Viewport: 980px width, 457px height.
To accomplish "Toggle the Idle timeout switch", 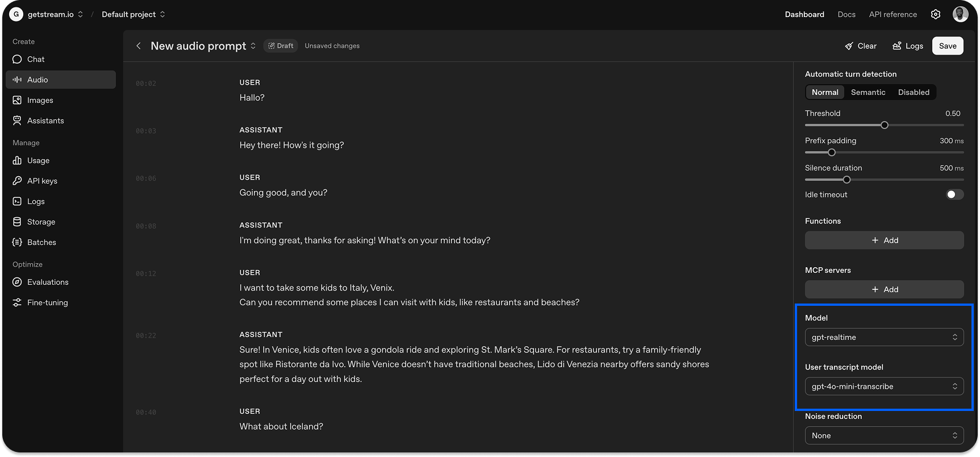I will 954,194.
